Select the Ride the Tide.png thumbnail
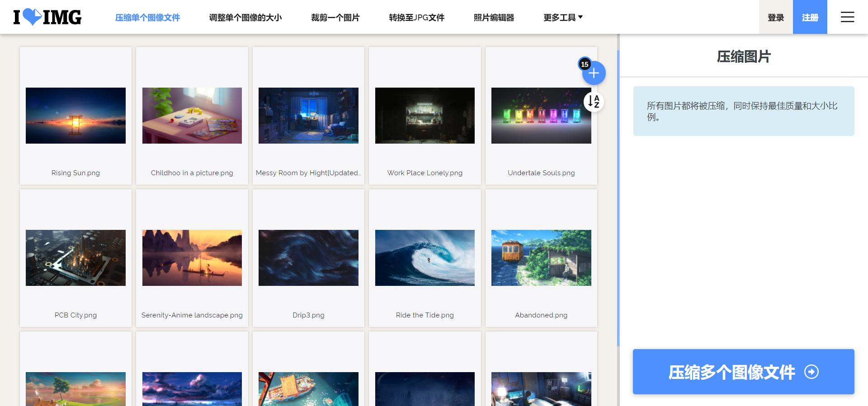Viewport: 868px width, 406px height. 425,258
